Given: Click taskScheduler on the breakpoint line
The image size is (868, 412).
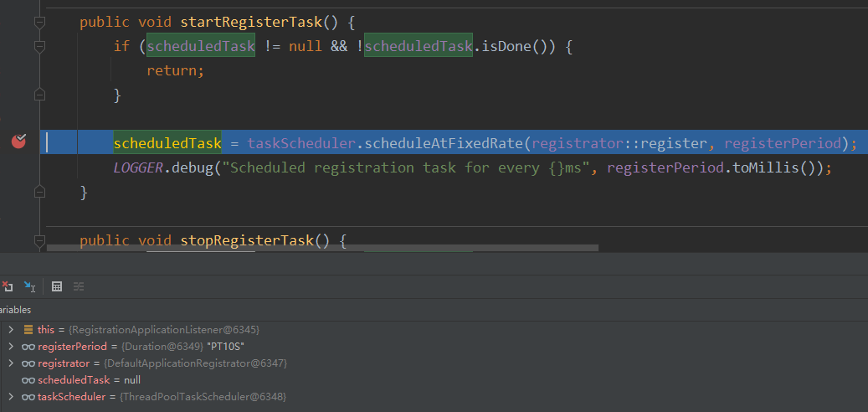Looking at the screenshot, I should [301, 144].
